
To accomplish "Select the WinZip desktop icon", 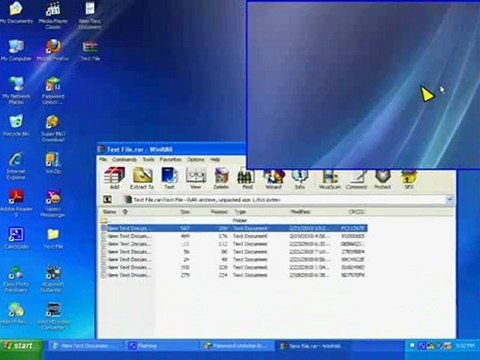I will pyautogui.click(x=53, y=163).
